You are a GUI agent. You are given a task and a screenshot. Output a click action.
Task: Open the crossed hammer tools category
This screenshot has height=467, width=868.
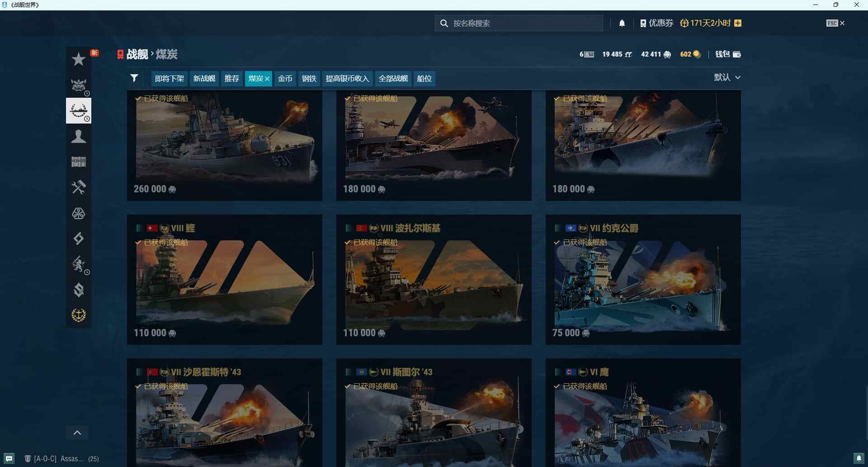[79, 187]
